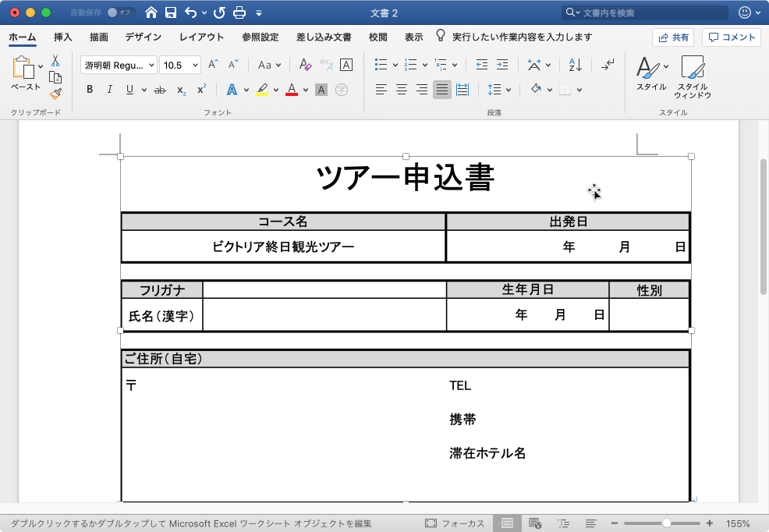The image size is (769, 532).
Task: Apply distributed alignment
Action: click(462, 89)
